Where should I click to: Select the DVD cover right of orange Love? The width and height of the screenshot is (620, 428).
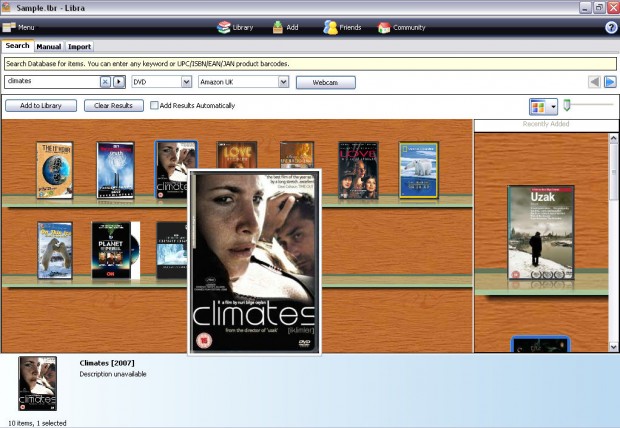[297, 155]
